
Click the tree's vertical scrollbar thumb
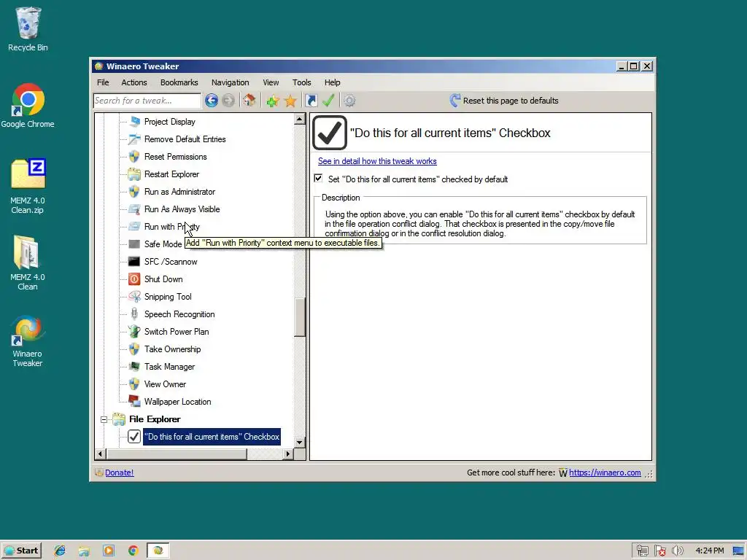pos(300,317)
